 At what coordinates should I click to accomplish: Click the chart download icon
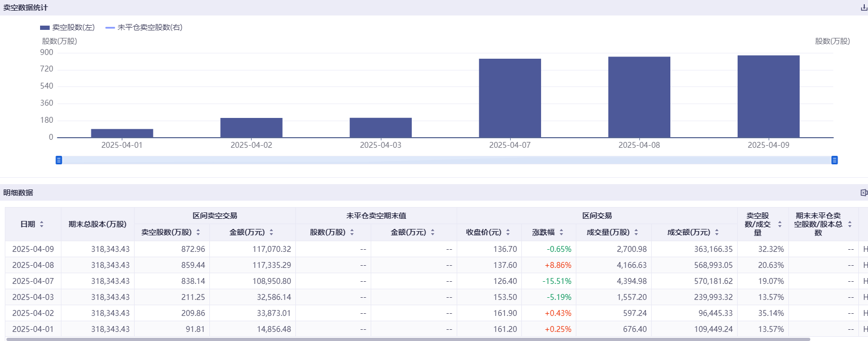click(863, 7)
